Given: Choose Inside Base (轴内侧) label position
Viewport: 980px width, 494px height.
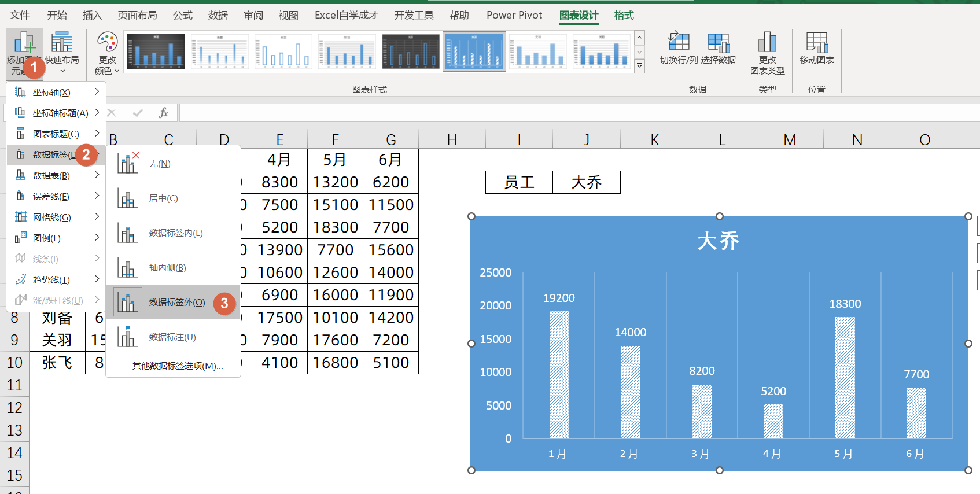Looking at the screenshot, I should coord(174,268).
